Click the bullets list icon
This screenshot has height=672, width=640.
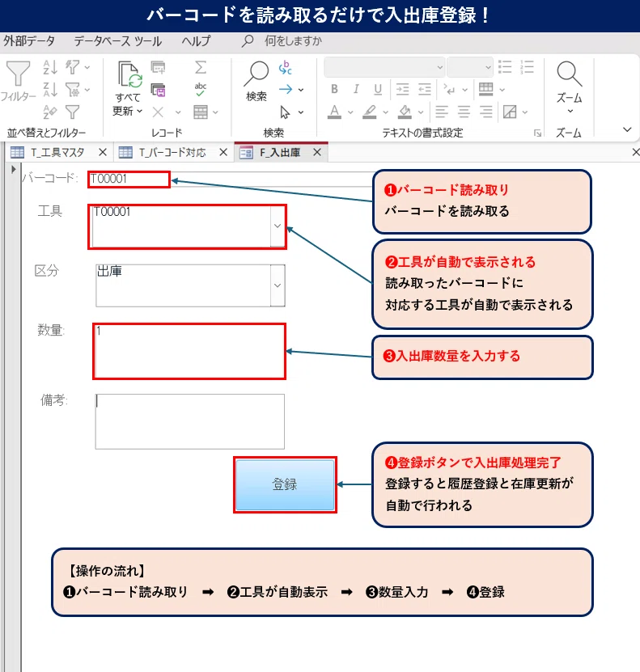(x=505, y=67)
